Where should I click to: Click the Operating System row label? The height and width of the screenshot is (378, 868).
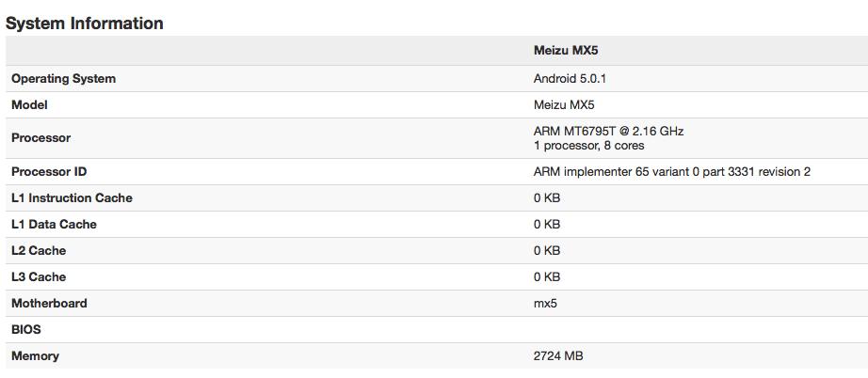(x=64, y=78)
